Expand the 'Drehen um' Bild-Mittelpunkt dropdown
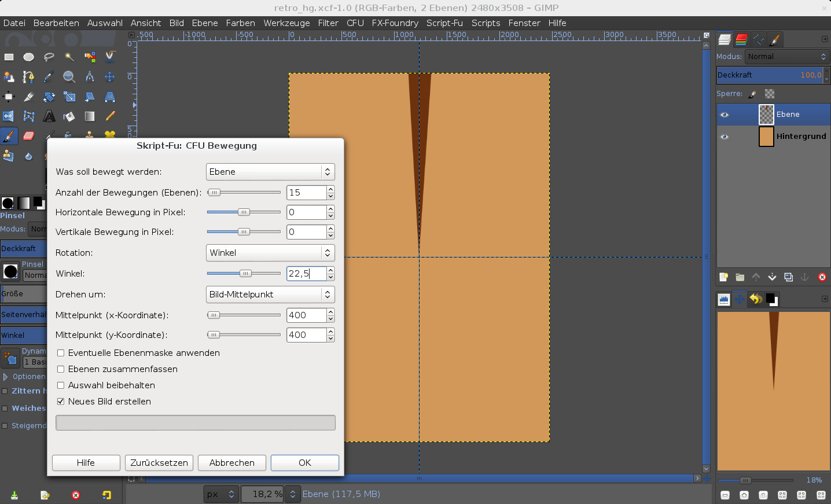831x504 pixels. click(x=270, y=295)
